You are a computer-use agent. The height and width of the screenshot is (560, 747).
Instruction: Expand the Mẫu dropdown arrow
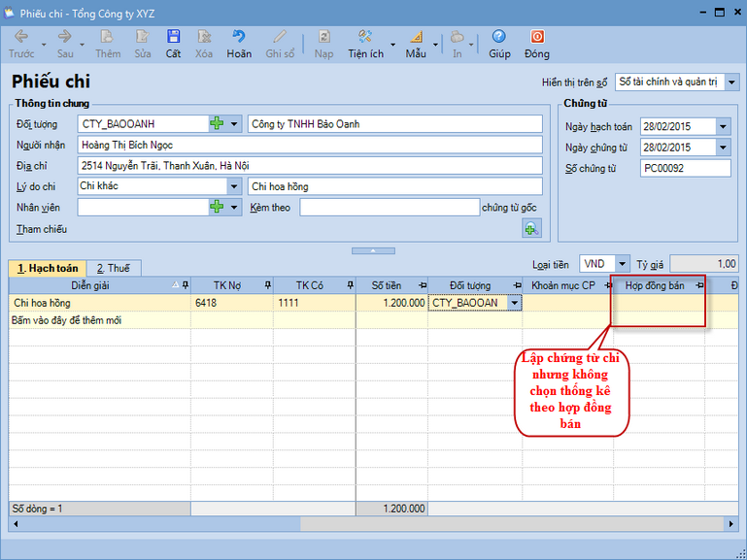tap(435, 45)
